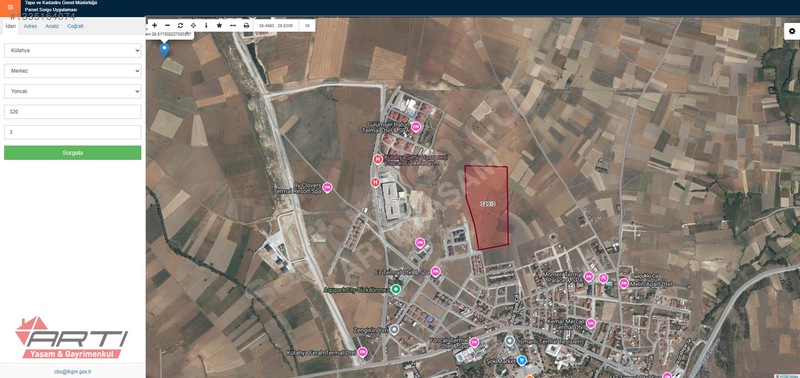Open the Kütahya province dropdown
This screenshot has height=378, width=800.
coord(72,51)
